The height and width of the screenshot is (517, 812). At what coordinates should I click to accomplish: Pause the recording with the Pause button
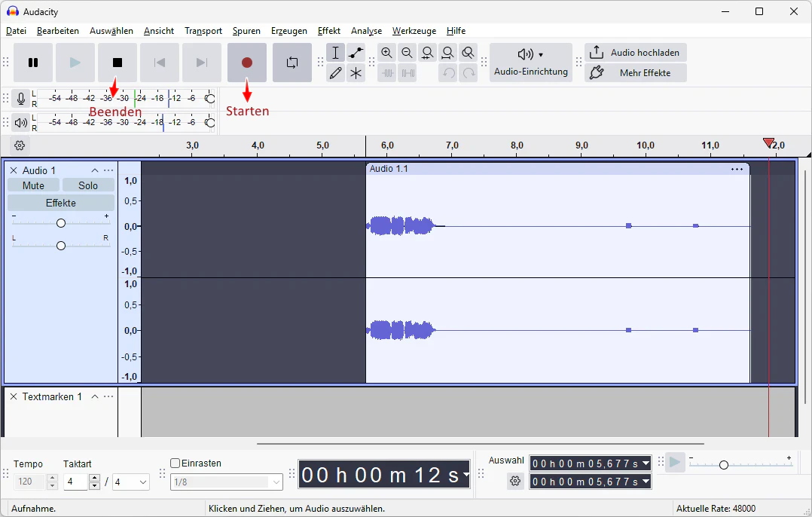pos(33,63)
